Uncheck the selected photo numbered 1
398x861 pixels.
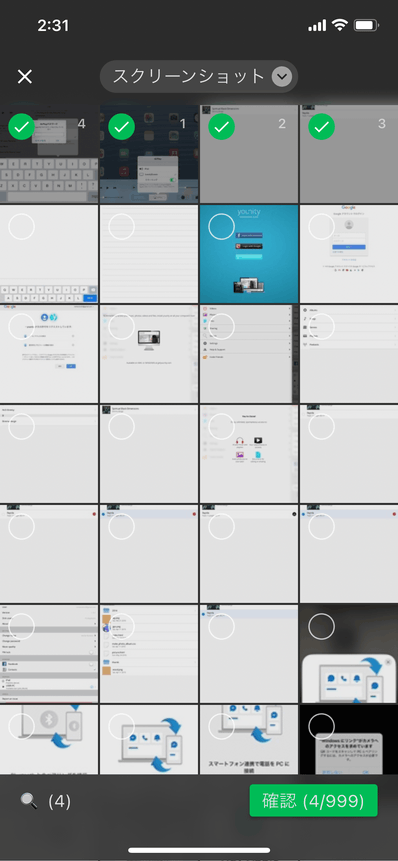pos(121,127)
